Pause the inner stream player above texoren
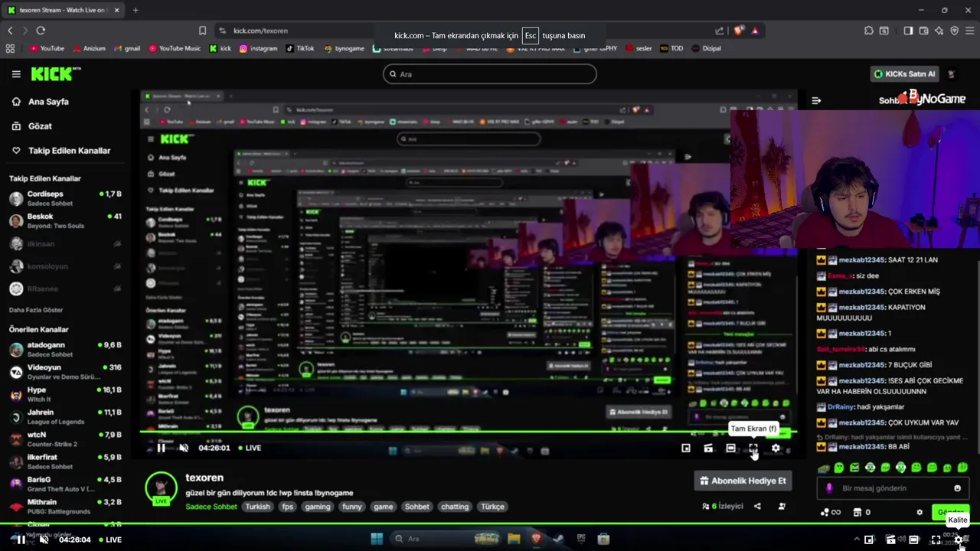The image size is (980, 551). [161, 448]
